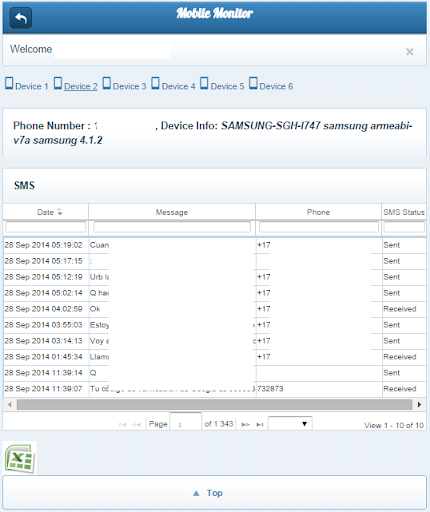430x512 pixels.
Task: Sort the SMS table by the Date column
Action: click(x=46, y=212)
